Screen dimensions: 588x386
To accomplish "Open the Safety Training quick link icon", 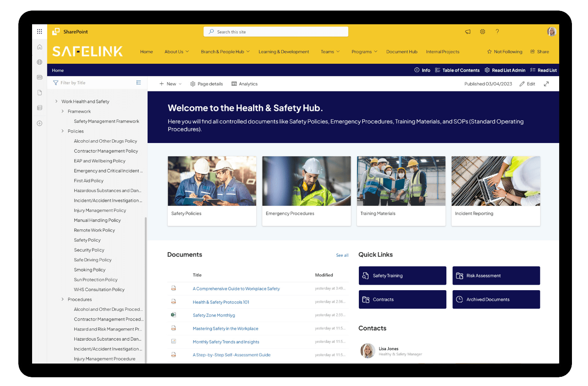I will click(365, 276).
